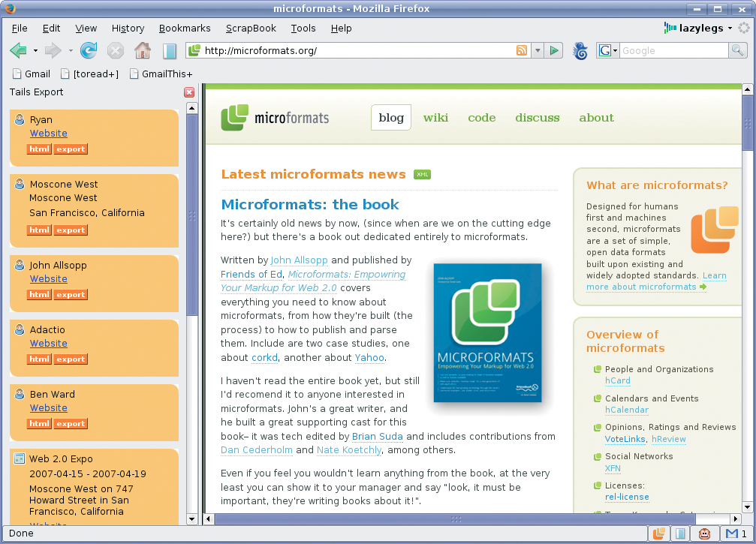Screen dimensions: 756x544
Task: Click the person icon on Ryan's card
Action: coord(20,119)
